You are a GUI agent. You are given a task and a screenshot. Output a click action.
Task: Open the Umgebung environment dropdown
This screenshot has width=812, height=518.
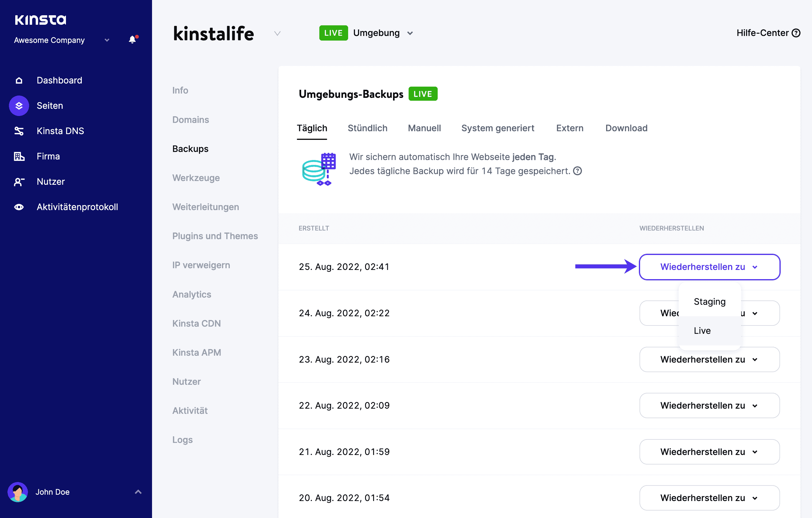pos(410,33)
